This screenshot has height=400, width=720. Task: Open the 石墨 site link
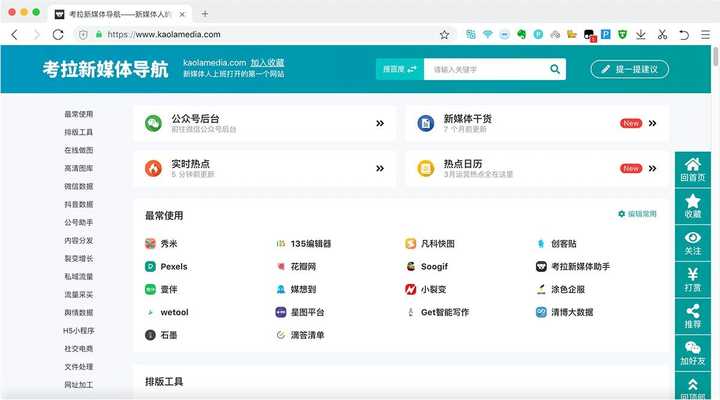tap(161, 335)
